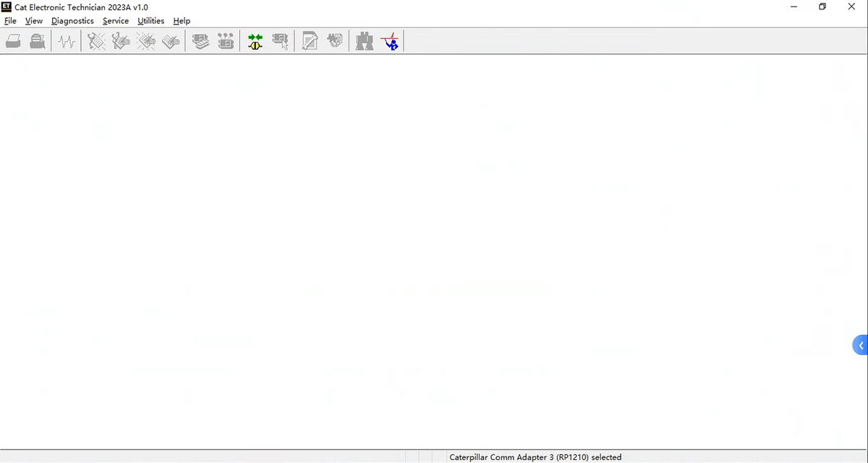
Task: Expand the blue side panel arrow
Action: (x=861, y=346)
